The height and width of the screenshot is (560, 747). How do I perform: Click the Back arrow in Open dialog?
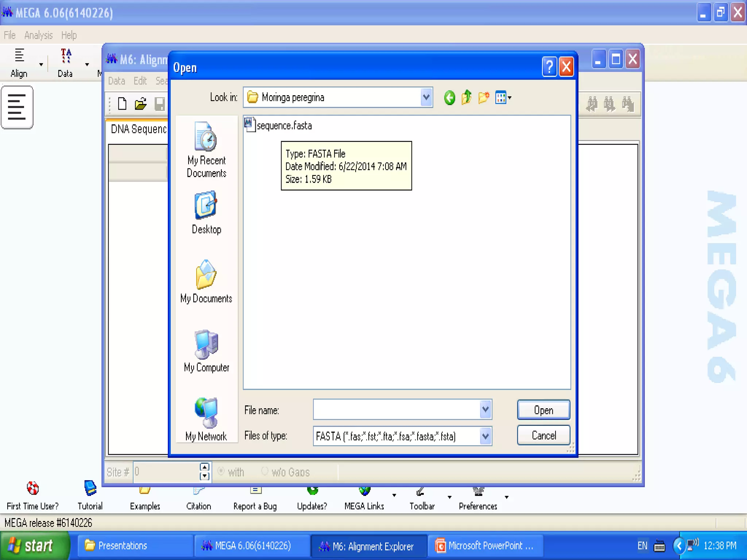click(x=449, y=98)
